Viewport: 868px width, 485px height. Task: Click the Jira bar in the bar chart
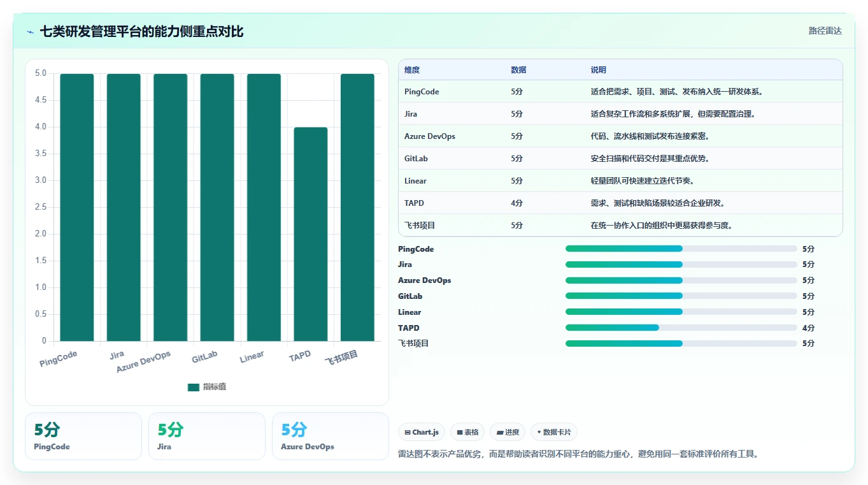coord(124,207)
